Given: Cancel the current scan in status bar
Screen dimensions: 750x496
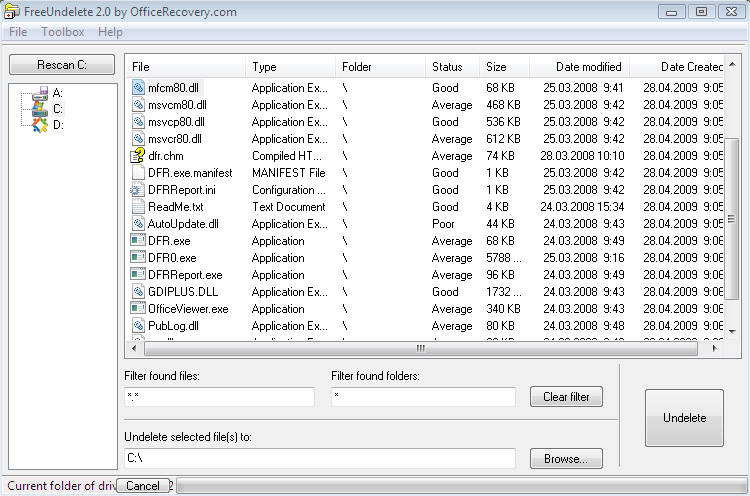Looking at the screenshot, I should [x=142, y=486].
